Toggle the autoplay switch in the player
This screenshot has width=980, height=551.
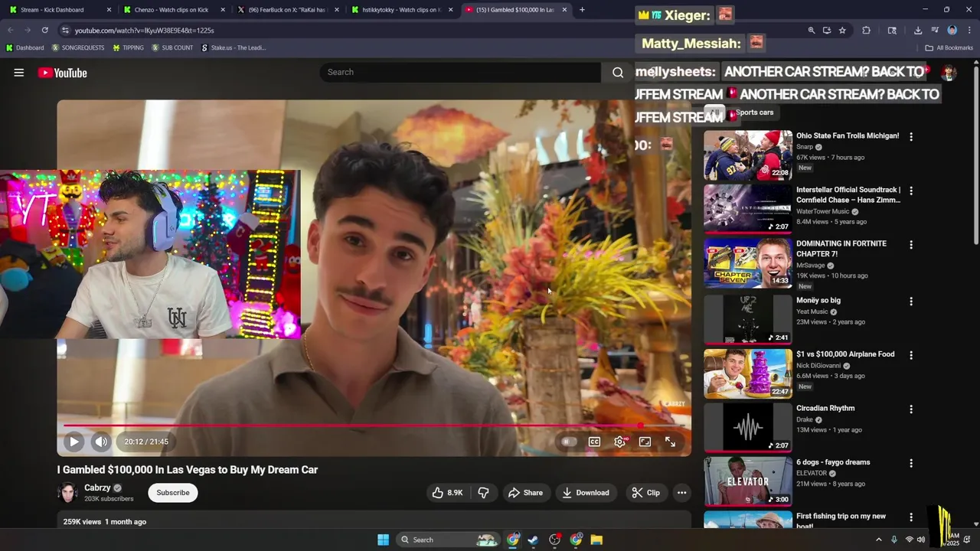pyautogui.click(x=567, y=442)
